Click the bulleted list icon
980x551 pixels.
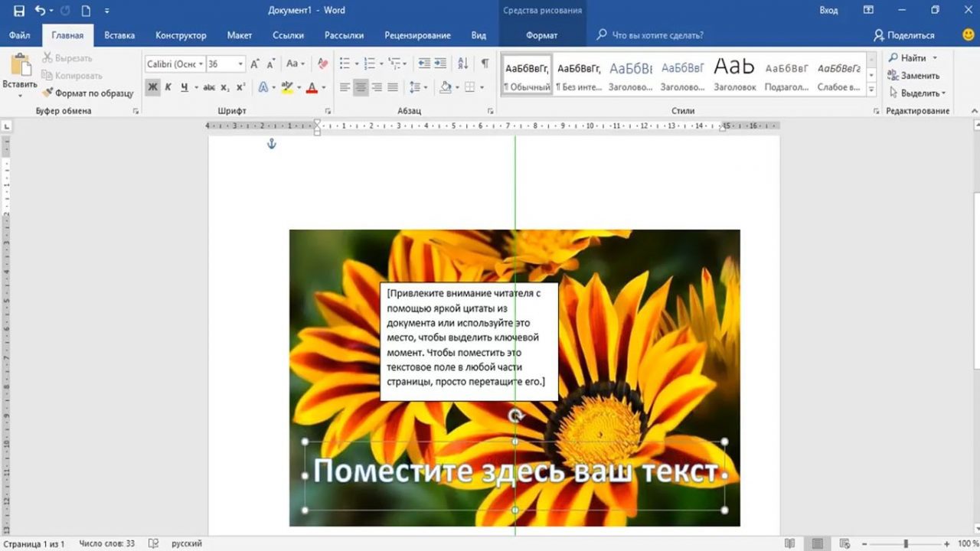[345, 64]
